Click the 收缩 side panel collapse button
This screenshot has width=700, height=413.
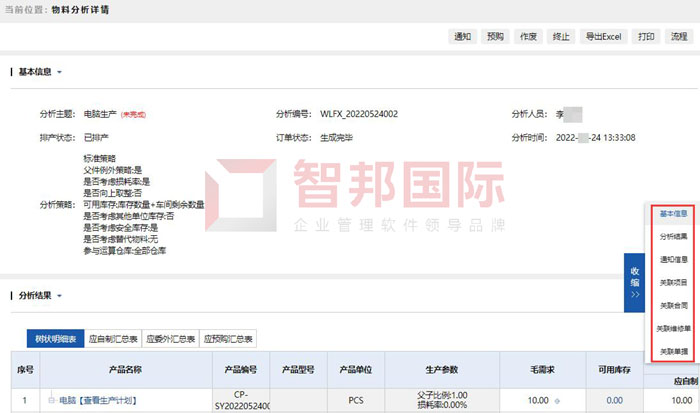(634, 283)
